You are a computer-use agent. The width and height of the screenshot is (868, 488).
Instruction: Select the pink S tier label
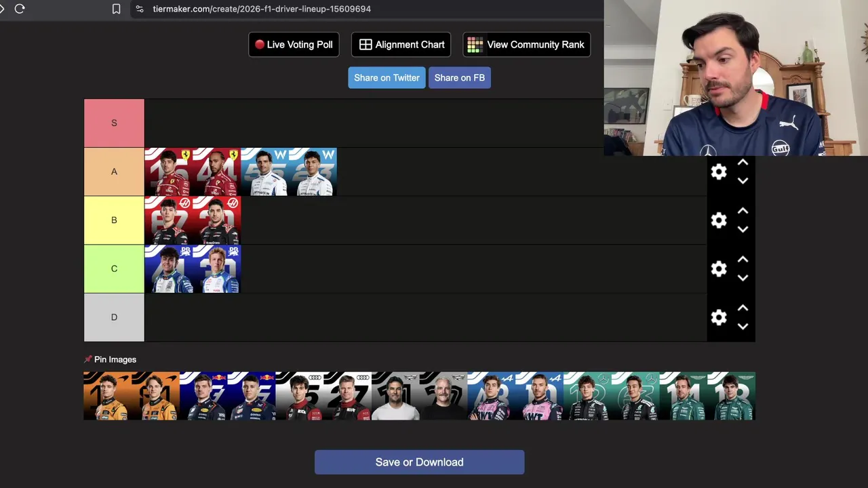[114, 123]
